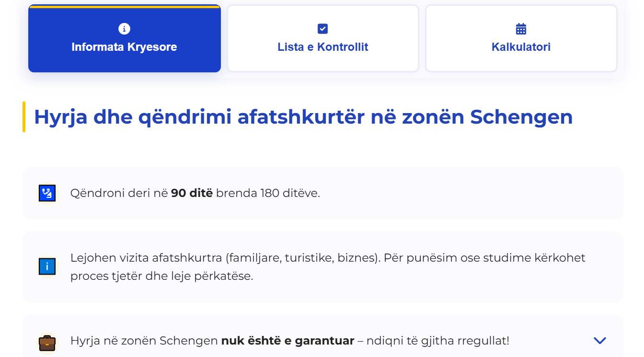Screen dimensions: 644x357
Task: Click the Hyrja në zonën Schengen card text
Action: 145,341
